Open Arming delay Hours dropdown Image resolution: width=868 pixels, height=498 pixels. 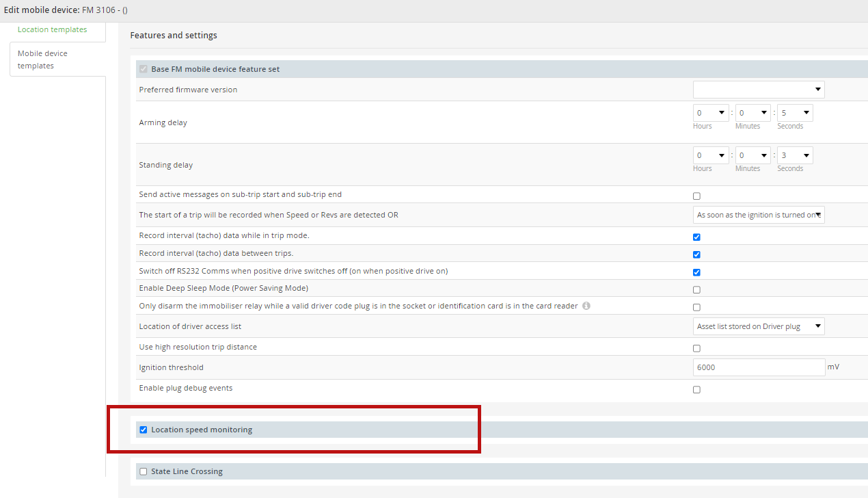point(711,113)
